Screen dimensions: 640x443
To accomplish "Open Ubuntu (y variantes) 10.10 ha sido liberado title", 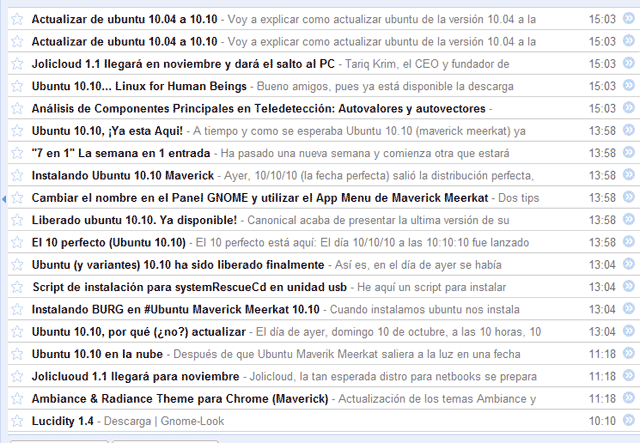I will click(178, 265).
